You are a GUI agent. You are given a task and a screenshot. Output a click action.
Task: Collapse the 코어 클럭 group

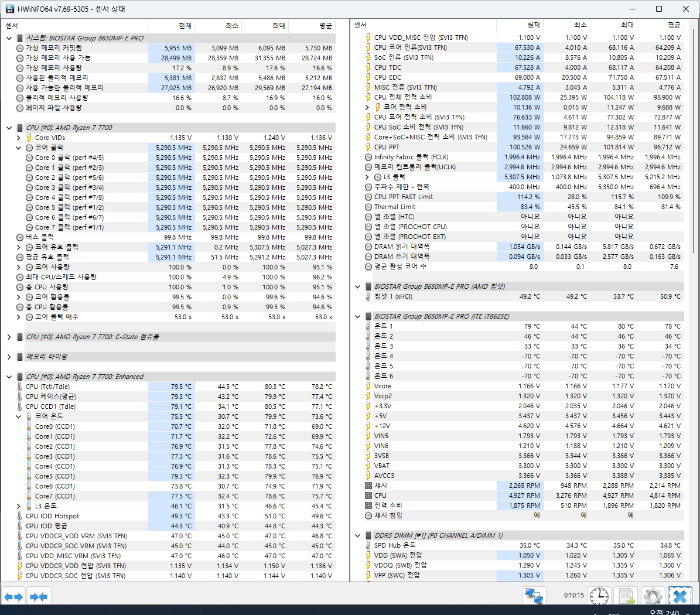click(x=18, y=148)
